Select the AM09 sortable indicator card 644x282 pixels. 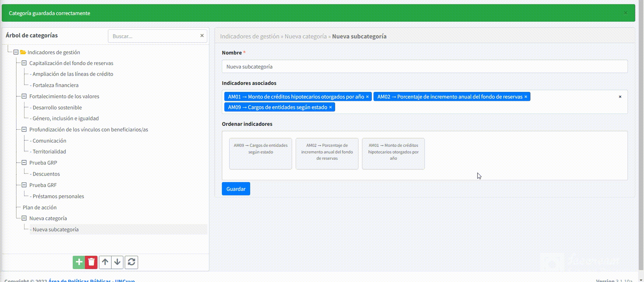pos(260,154)
